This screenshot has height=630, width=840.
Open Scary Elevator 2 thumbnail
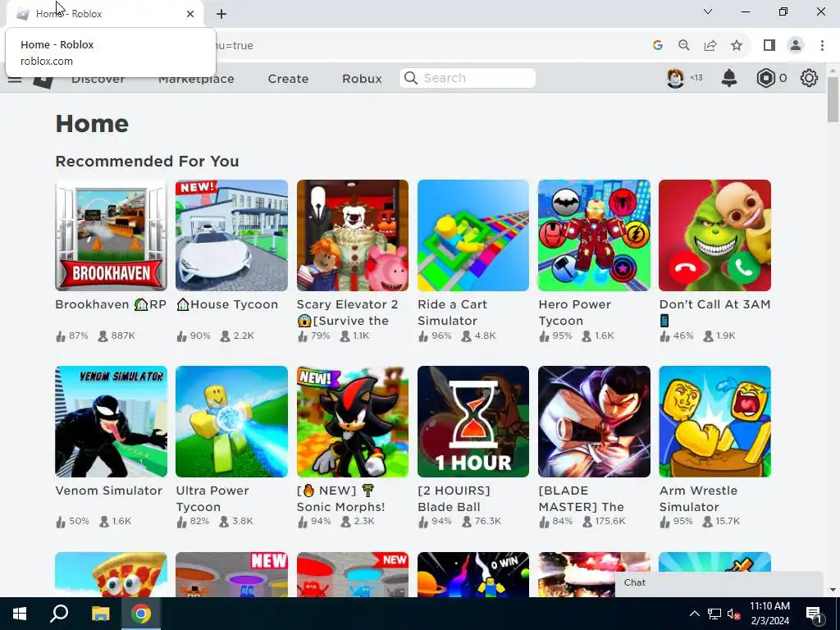point(353,235)
